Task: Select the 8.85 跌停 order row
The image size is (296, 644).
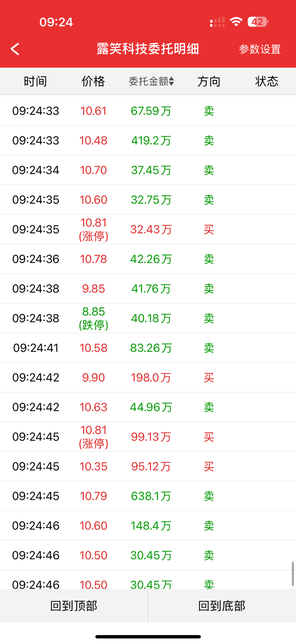Action: 148,318
